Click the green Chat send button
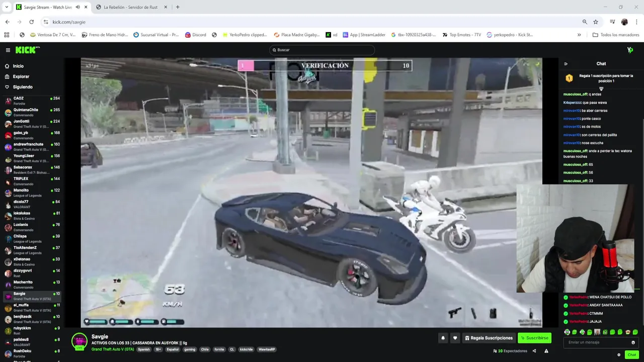Image resolution: width=644 pixels, height=362 pixels. [632, 354]
